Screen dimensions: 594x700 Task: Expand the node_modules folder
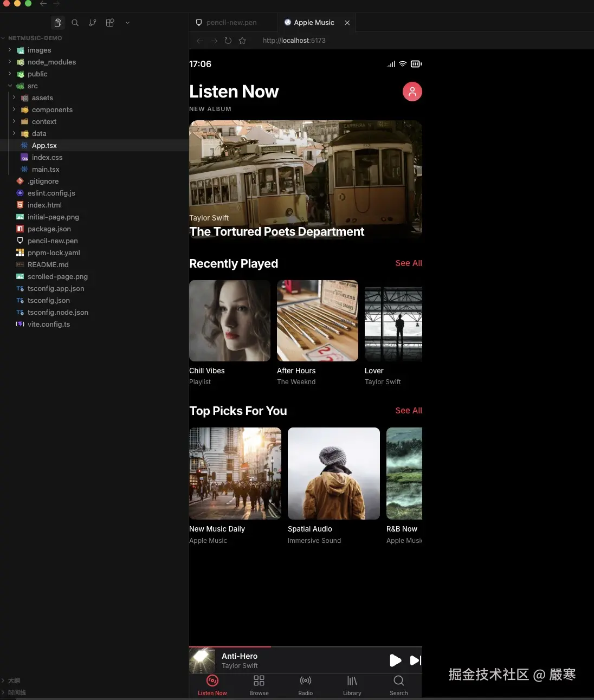[94, 62]
